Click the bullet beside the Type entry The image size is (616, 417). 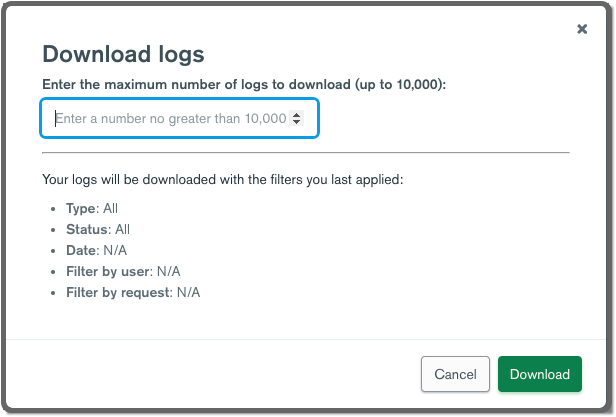53,209
